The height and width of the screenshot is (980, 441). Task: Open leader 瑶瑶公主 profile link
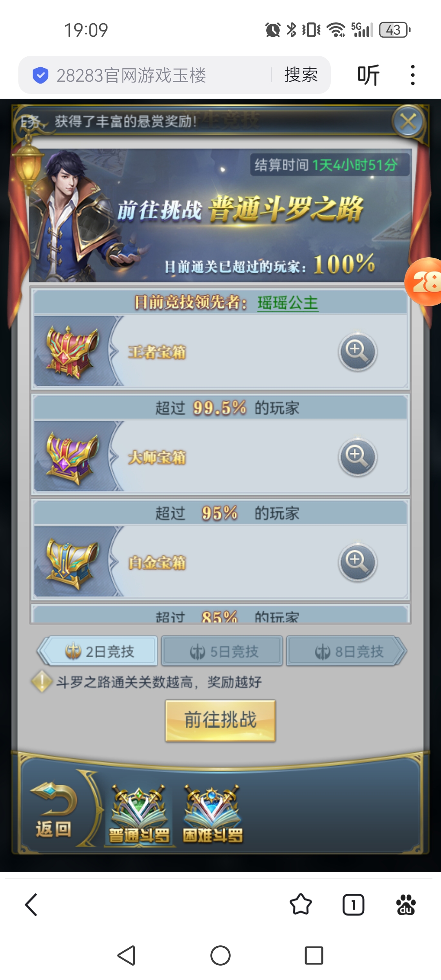[287, 303]
